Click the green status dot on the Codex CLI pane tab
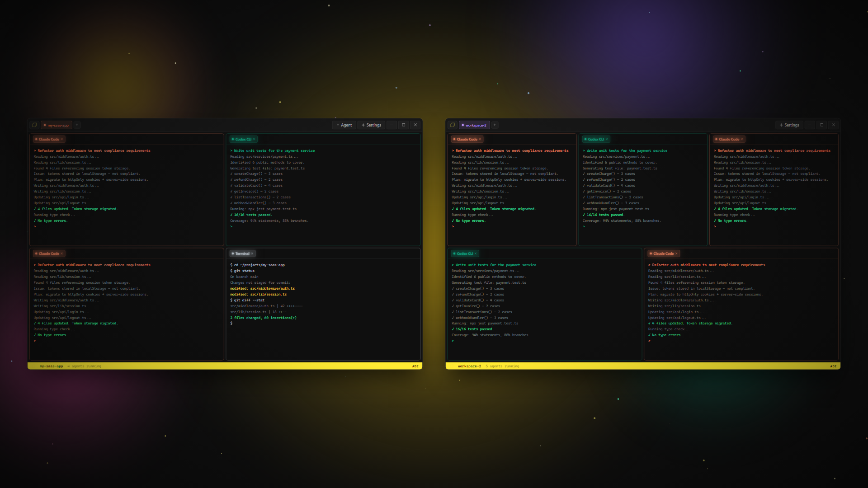The height and width of the screenshot is (488, 868). (x=232, y=139)
